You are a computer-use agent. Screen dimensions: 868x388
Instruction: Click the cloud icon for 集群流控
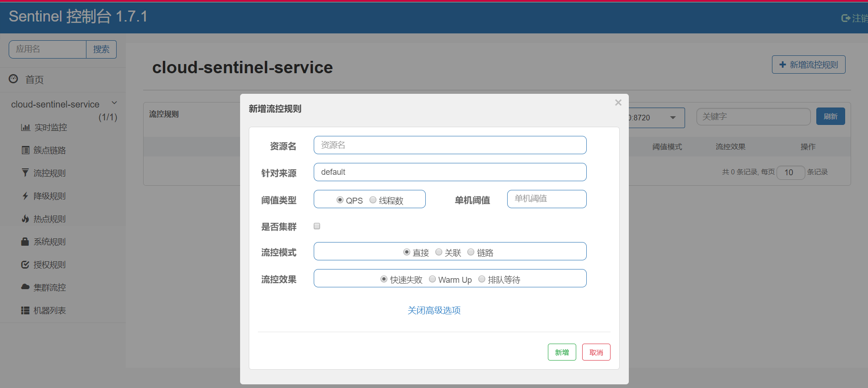pos(26,287)
